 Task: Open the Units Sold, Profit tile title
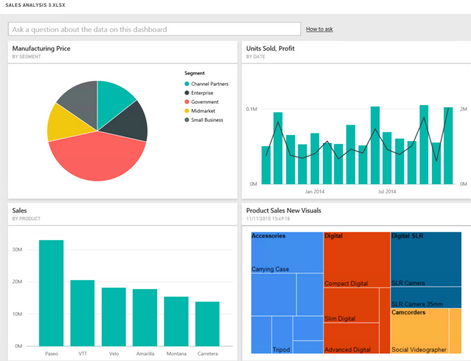[x=270, y=48]
